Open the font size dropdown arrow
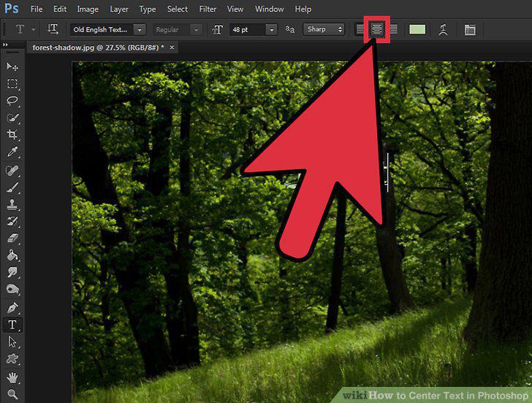This screenshot has width=532, height=403. tap(271, 30)
